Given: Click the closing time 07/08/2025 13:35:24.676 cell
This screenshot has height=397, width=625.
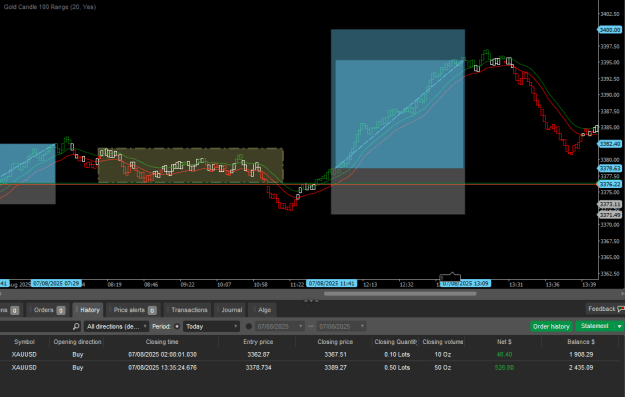Looking at the screenshot, I should (162, 368).
